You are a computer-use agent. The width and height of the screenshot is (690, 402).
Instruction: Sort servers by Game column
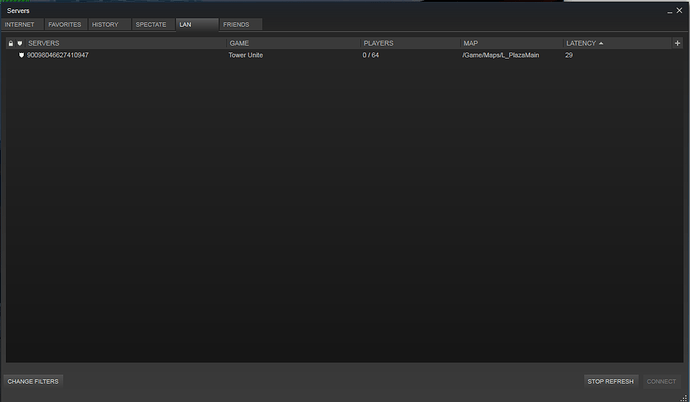240,44
